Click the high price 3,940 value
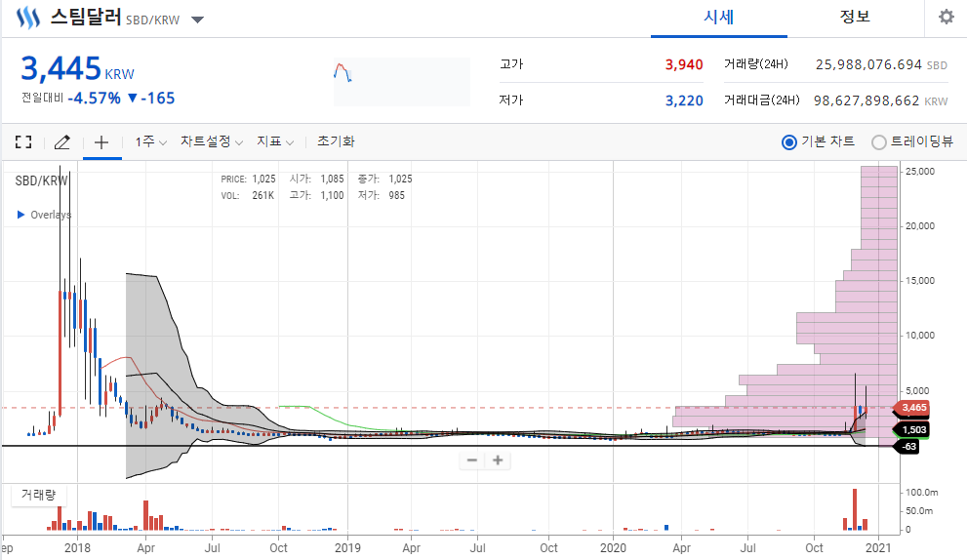Image resolution: width=967 pixels, height=560 pixels. click(x=684, y=64)
